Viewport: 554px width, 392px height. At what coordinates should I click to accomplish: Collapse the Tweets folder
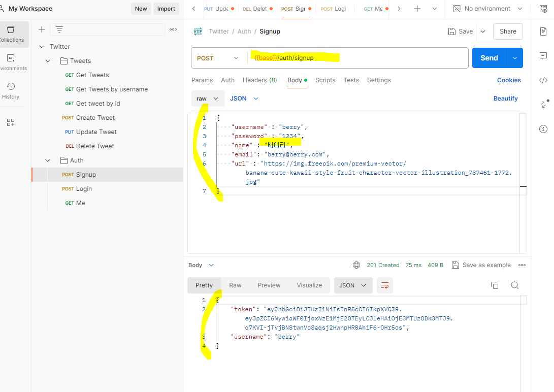coord(48,61)
